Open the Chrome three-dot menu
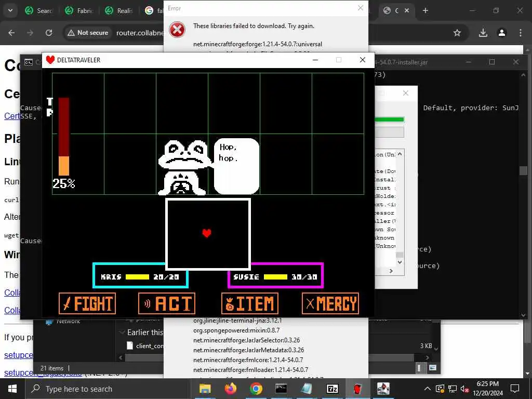This screenshot has height=399, width=532. 521,33
